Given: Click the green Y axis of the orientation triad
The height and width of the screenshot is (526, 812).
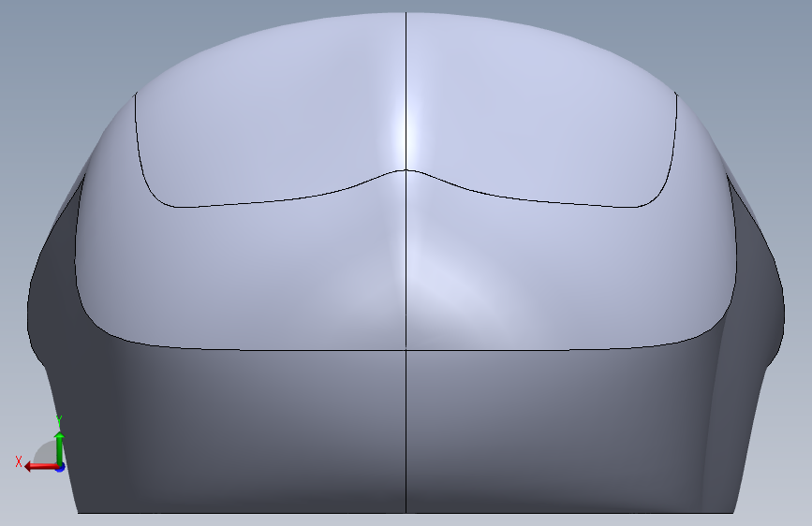Looking at the screenshot, I should (60, 447).
